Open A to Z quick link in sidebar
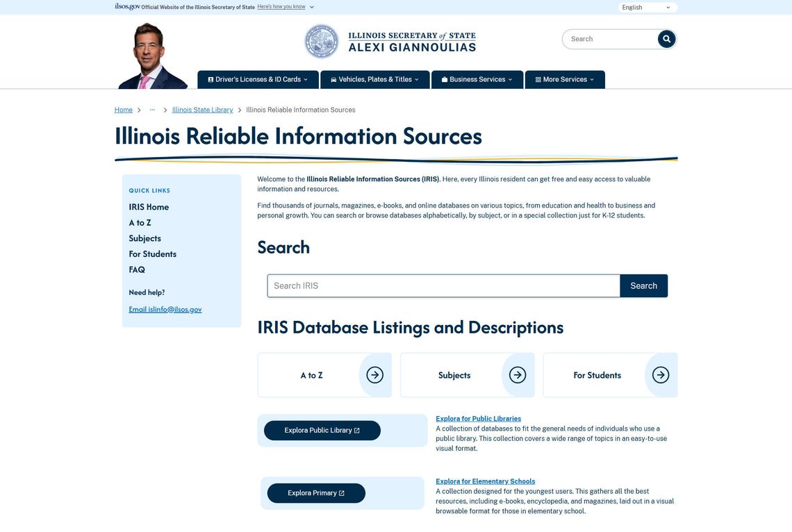 click(140, 222)
